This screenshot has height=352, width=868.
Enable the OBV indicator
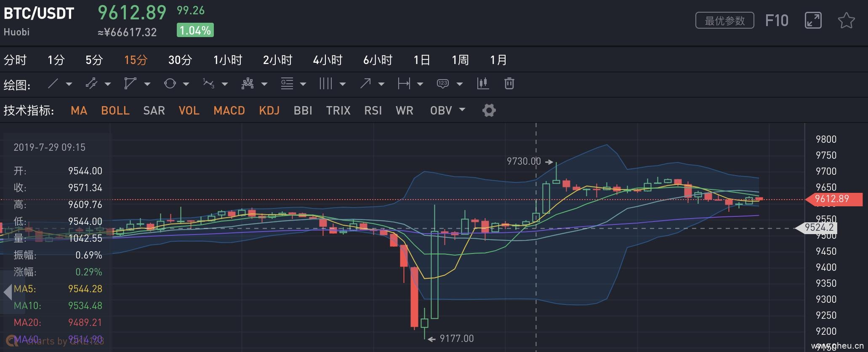(441, 110)
